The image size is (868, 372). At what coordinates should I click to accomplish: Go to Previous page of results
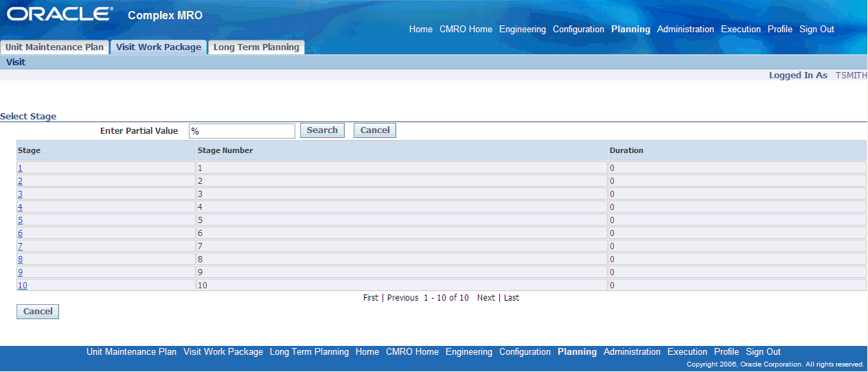coord(402,298)
